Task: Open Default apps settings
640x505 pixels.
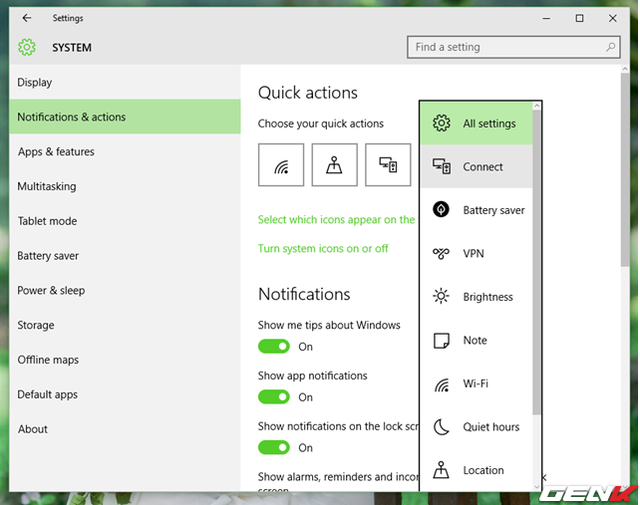Action: point(125,394)
